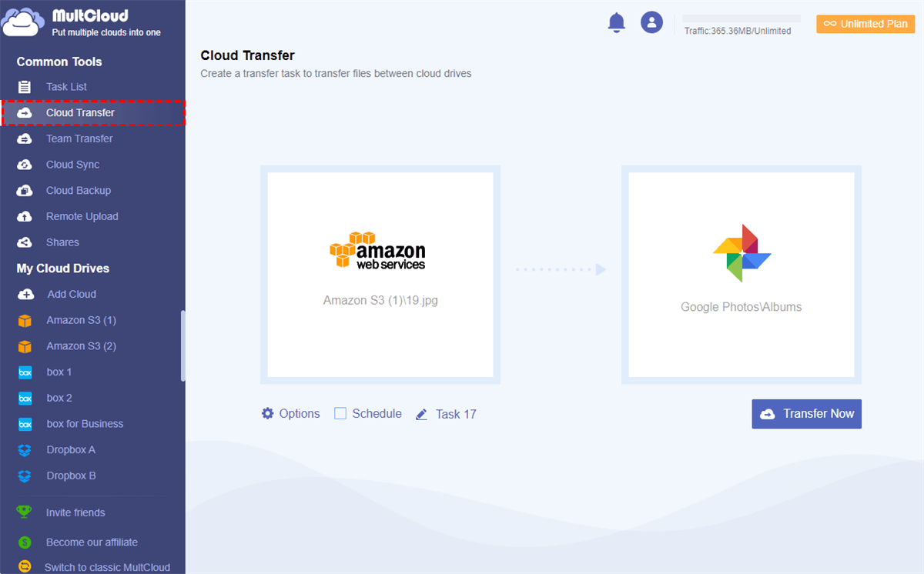Click the Amazon S3 (2) box icon
This screenshot has width=924, height=574.
tap(25, 346)
